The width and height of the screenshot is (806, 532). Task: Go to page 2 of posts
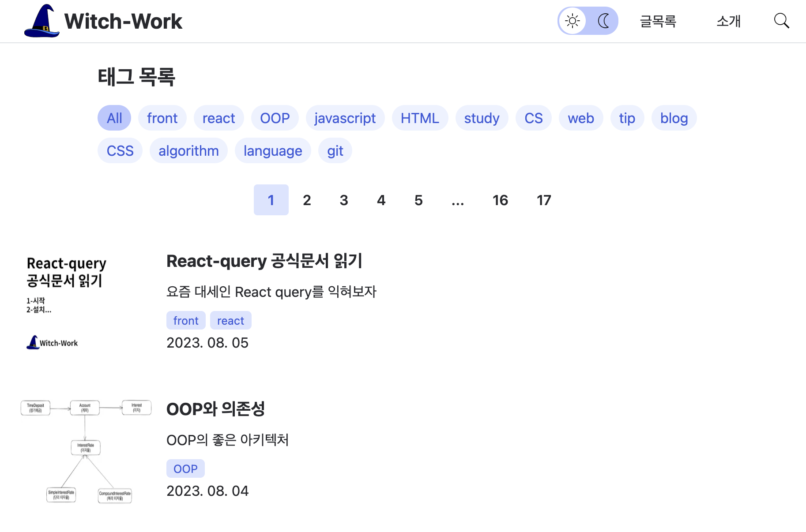pyautogui.click(x=307, y=200)
